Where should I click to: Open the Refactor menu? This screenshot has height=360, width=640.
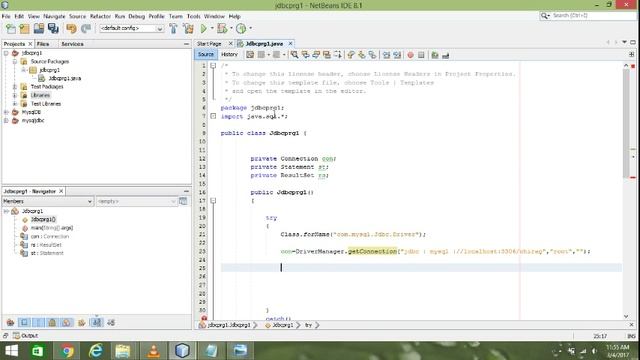click(x=100, y=16)
